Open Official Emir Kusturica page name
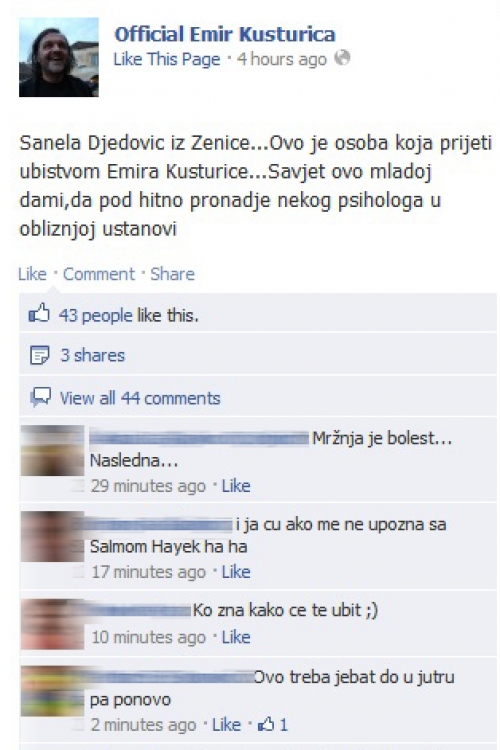The image size is (500, 750). (x=225, y=34)
